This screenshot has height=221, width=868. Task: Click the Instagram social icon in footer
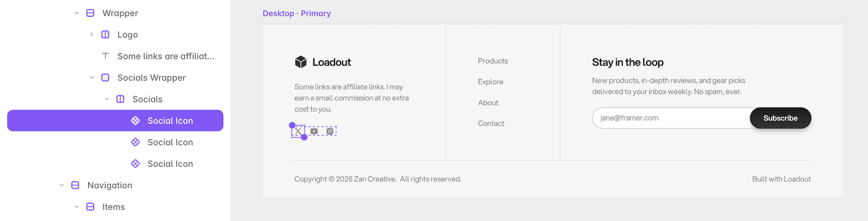[330, 131]
